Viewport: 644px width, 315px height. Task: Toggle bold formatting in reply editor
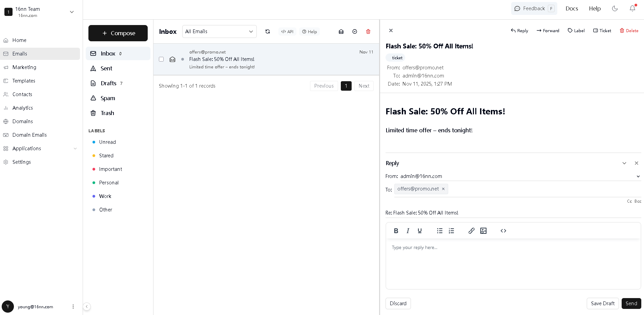396,231
